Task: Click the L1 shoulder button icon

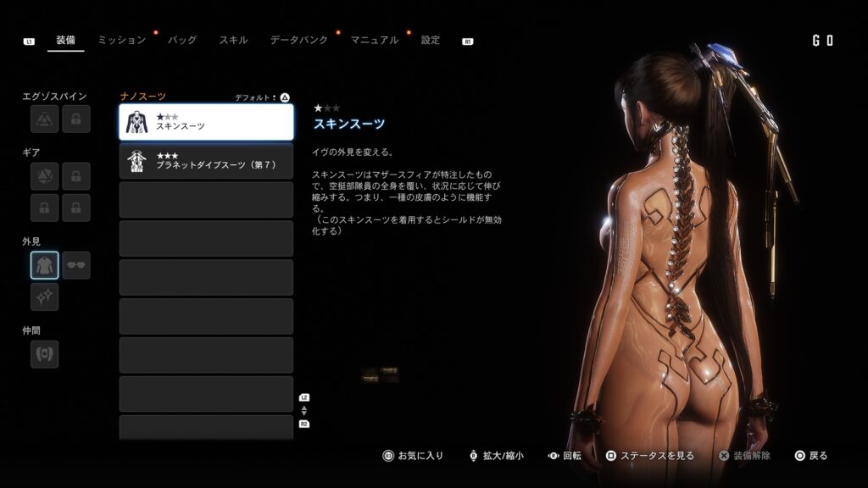Action: 29,42
